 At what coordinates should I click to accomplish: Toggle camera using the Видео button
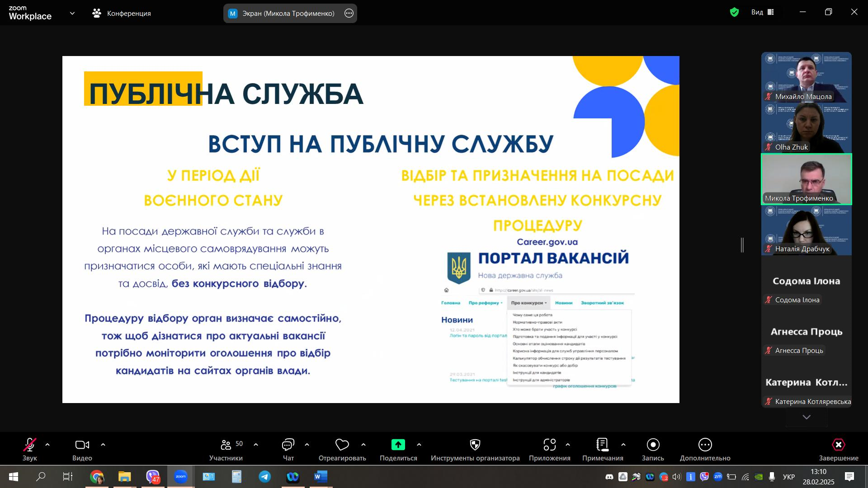click(x=82, y=446)
